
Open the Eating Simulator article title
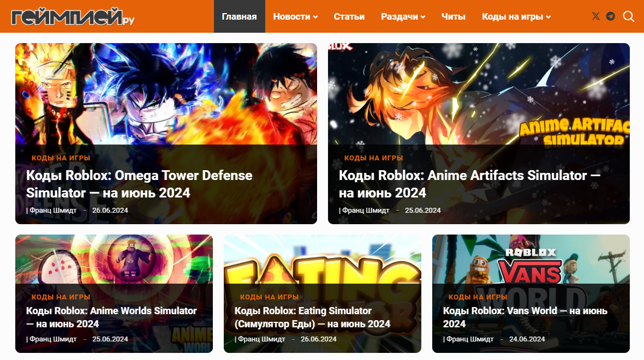312,317
